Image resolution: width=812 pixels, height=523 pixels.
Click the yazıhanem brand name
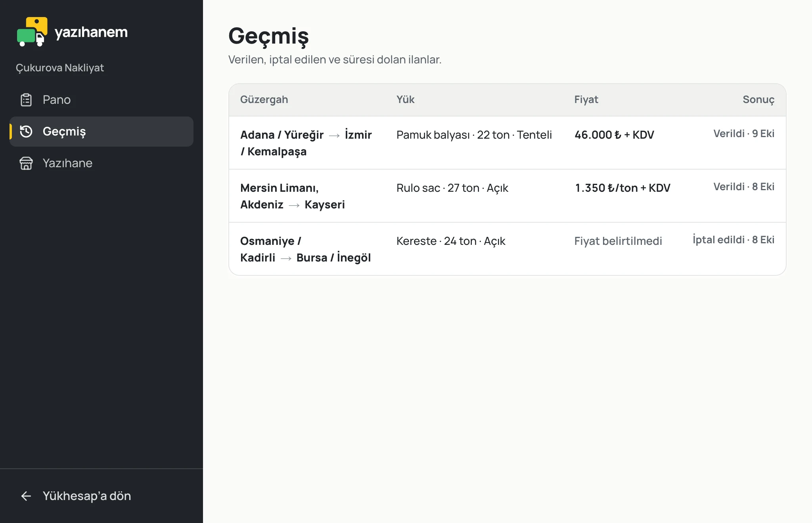[x=91, y=32]
